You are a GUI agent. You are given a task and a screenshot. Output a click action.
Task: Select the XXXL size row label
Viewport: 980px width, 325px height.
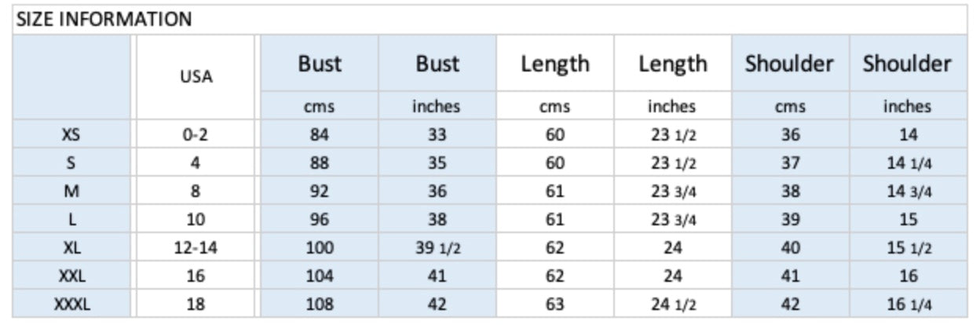click(71, 305)
